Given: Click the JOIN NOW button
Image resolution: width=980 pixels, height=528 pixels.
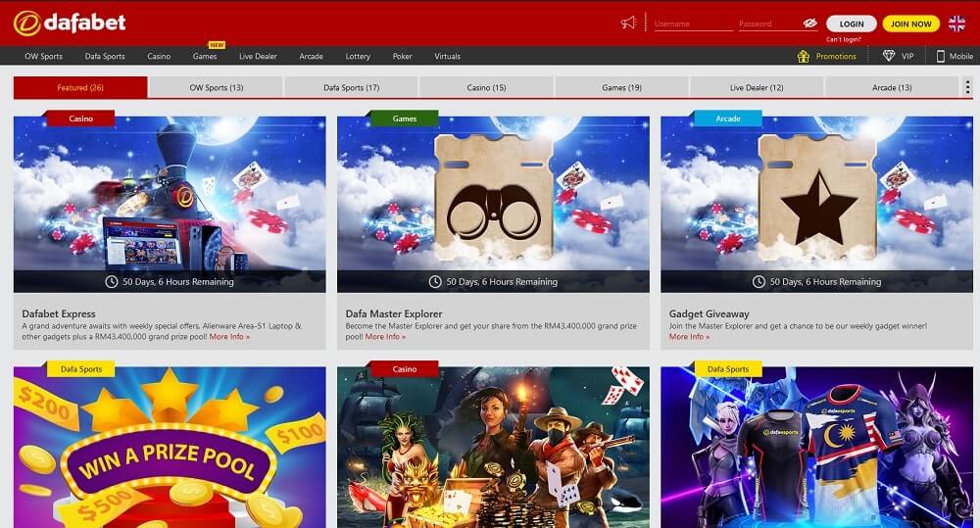Looking at the screenshot, I should coord(910,24).
